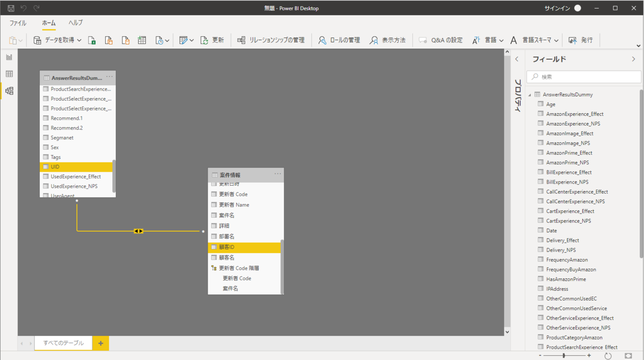Select the すべてのテーブル layout tab
Viewport: 644px width, 360px height.
(63, 343)
